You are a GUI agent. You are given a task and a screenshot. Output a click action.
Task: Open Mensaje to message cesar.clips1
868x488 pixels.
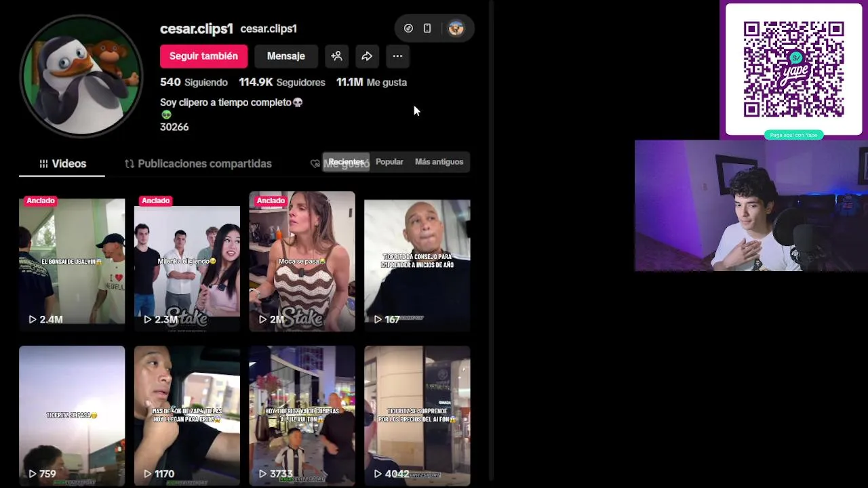coord(285,56)
